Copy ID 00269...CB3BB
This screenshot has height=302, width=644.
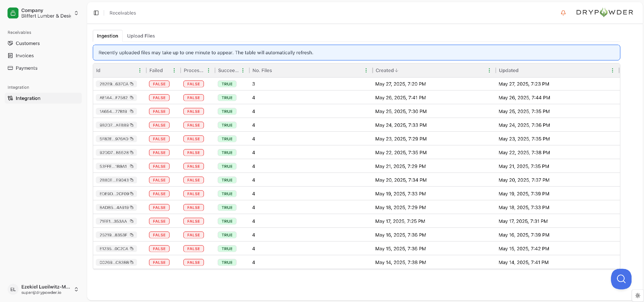coord(132,263)
